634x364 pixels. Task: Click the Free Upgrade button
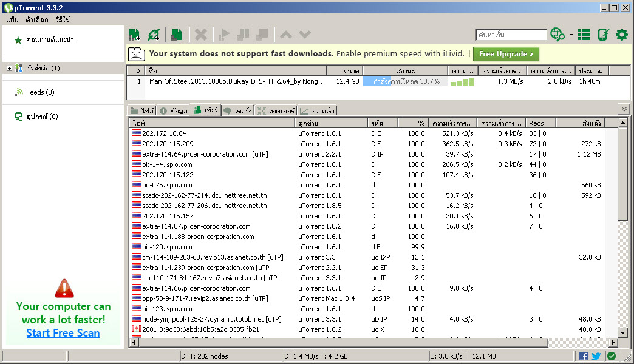click(x=506, y=54)
